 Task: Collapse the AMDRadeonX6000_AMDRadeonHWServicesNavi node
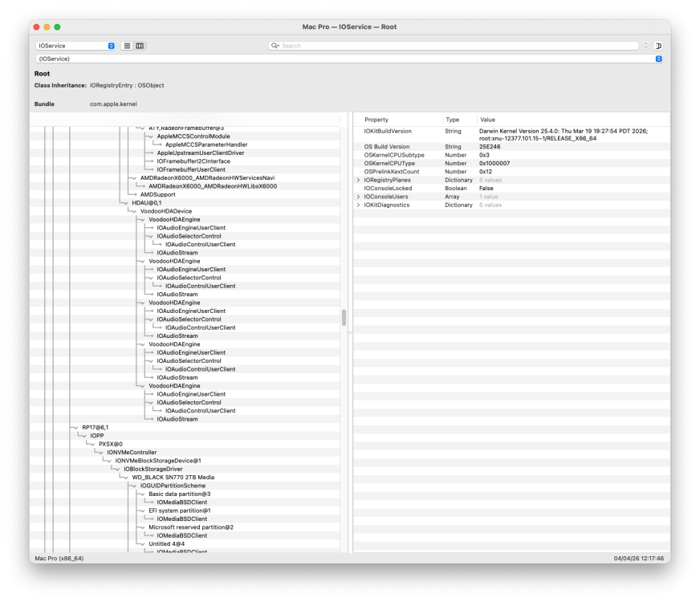134,178
